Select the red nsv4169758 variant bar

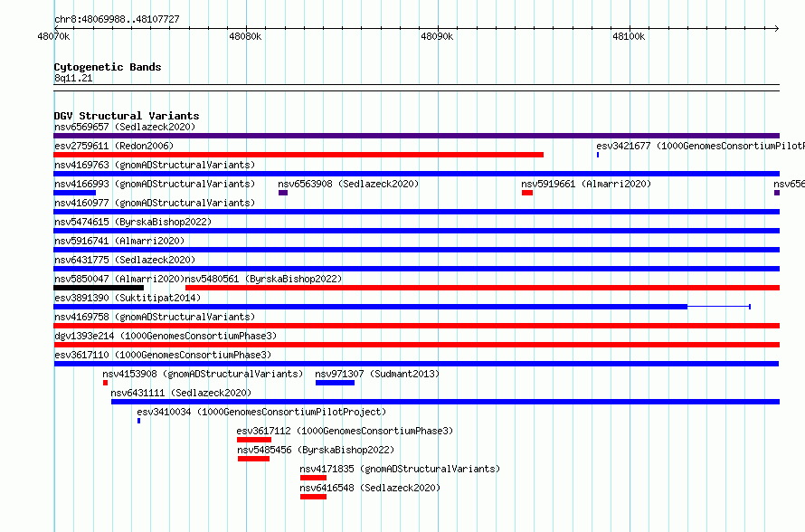coord(416,326)
